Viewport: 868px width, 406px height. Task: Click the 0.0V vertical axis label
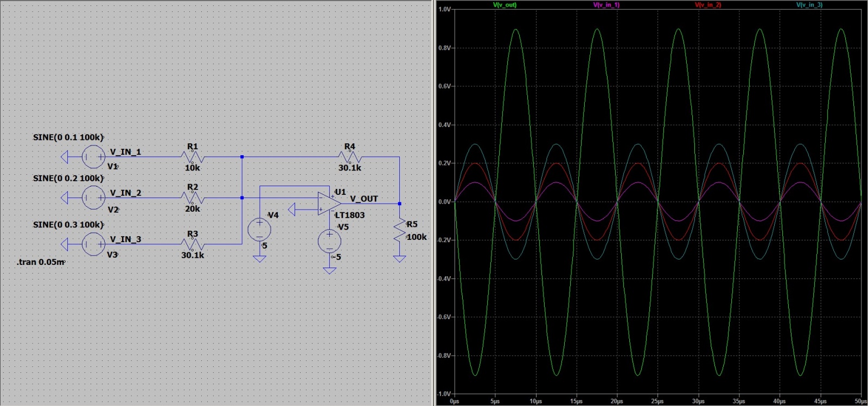click(x=444, y=201)
